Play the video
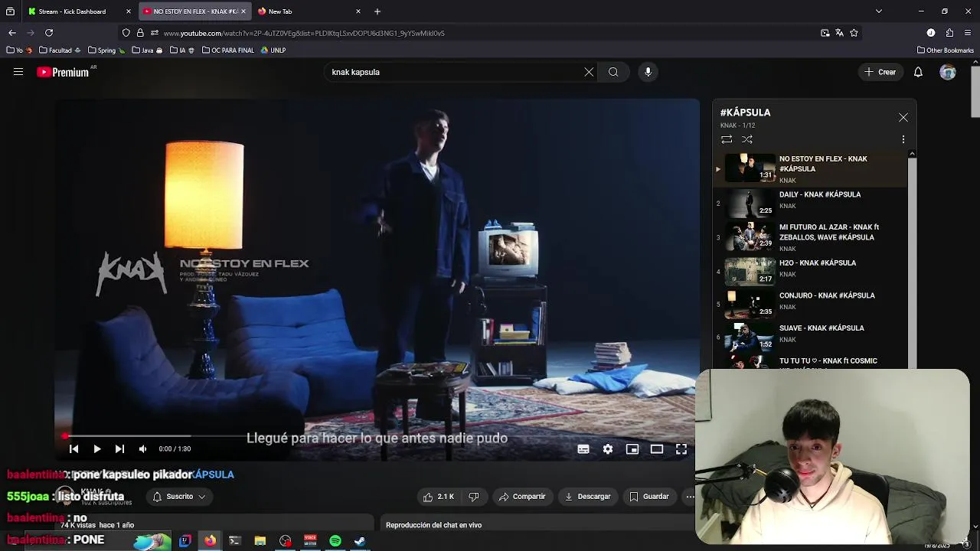The height and width of the screenshot is (551, 980). coord(97,449)
